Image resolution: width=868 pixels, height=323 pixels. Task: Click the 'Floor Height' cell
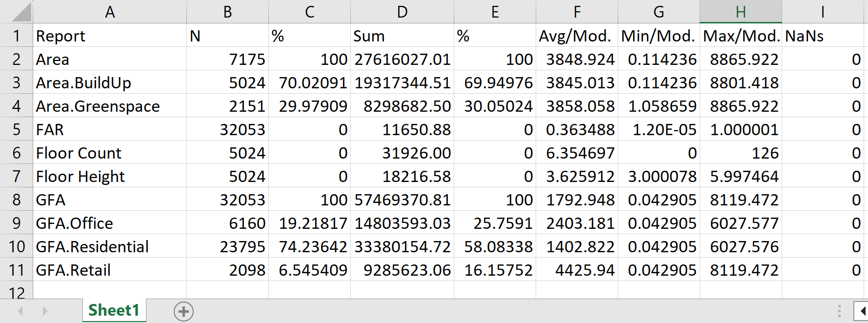click(110, 176)
